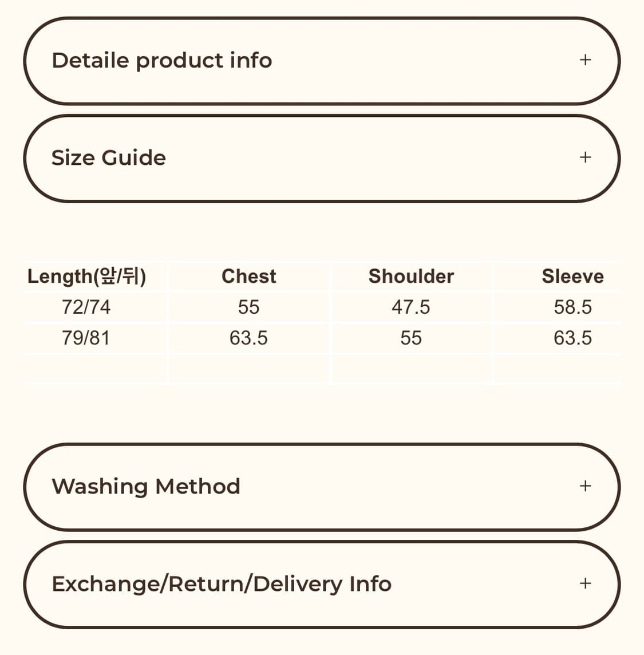
Task: Click the Shoulder column header
Action: [411, 277]
